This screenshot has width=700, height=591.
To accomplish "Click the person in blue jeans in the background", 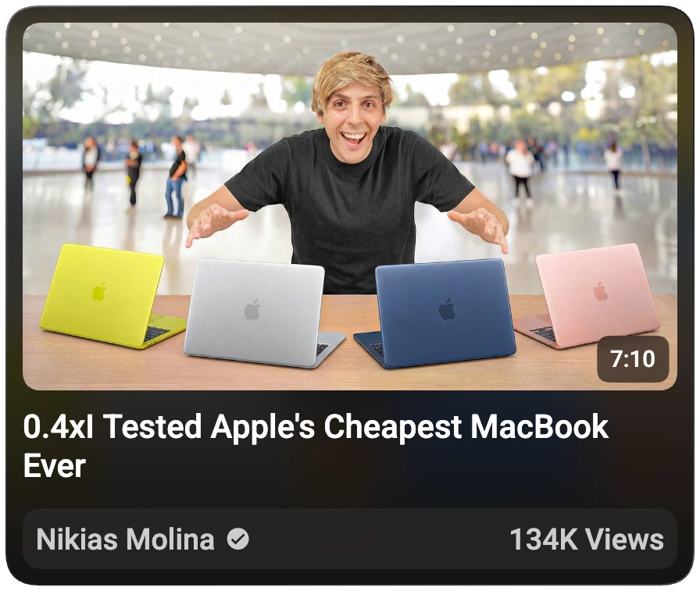I will click(176, 177).
